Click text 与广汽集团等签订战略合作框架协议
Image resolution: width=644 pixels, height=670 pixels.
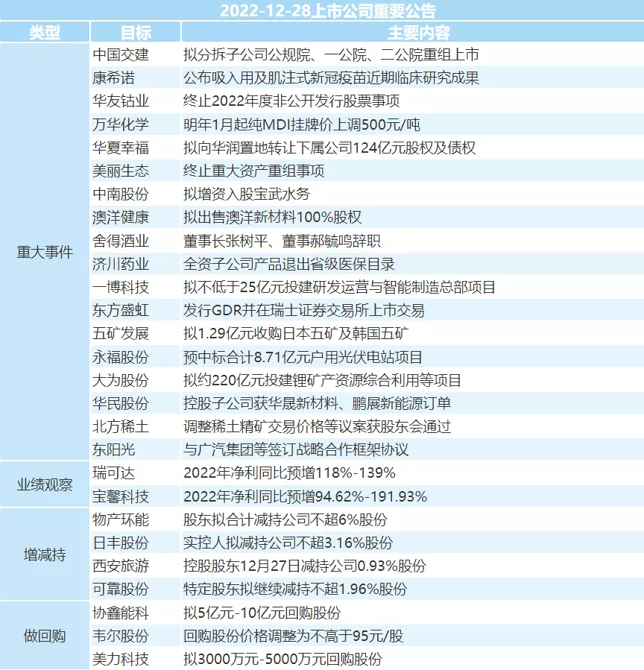(296, 449)
